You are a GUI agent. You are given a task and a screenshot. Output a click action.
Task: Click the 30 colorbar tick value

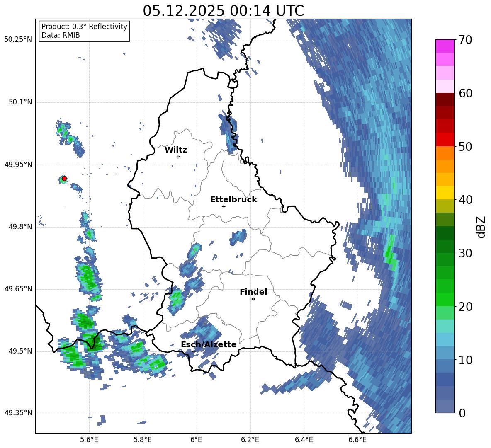[465, 253]
